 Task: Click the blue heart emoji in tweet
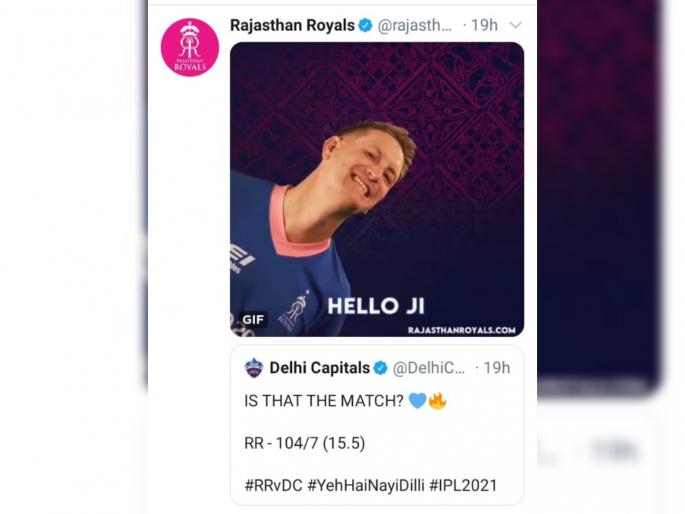click(x=417, y=400)
